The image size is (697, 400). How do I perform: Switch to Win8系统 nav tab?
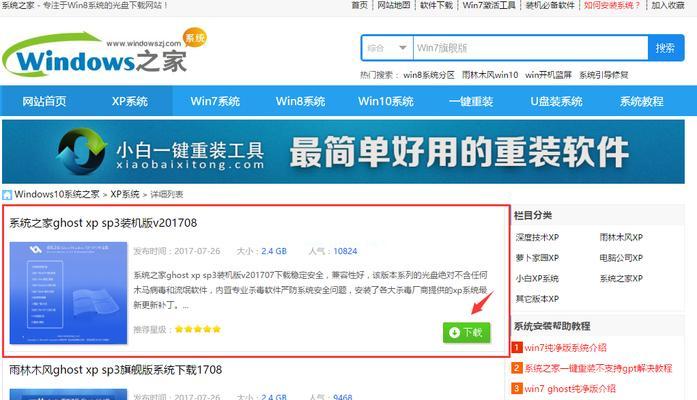pos(300,101)
